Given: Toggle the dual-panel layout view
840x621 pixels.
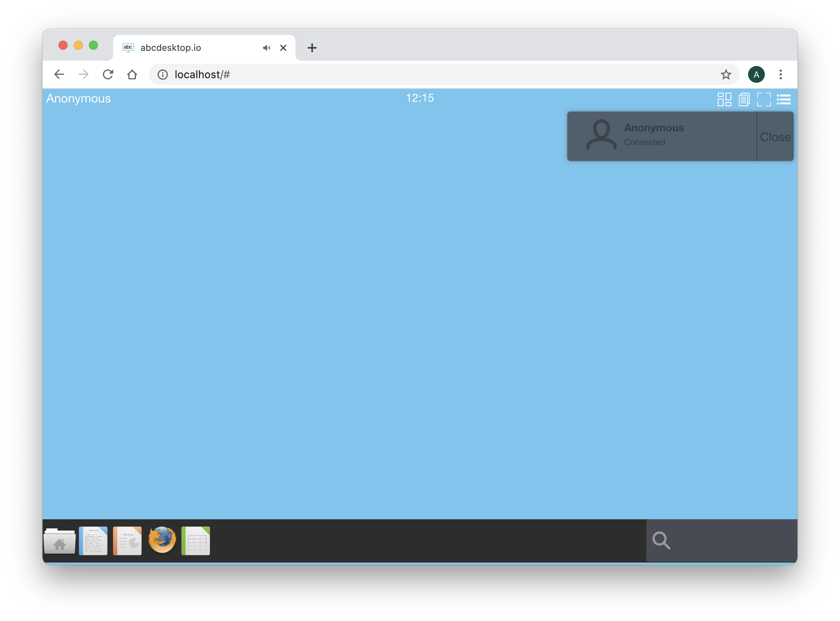Looking at the screenshot, I should tap(723, 98).
